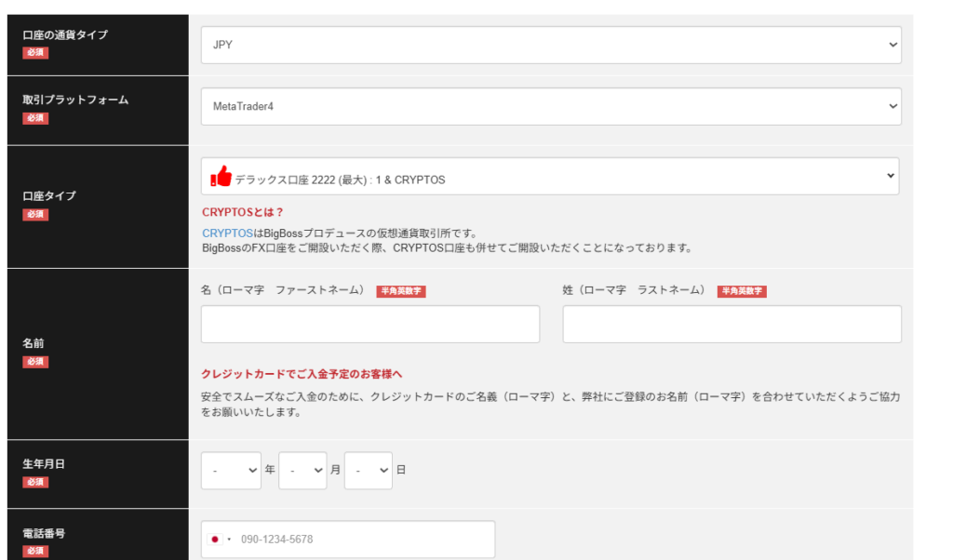Viewport: 953px width, 560px height.
Task: Click the クレジットカードでご入金予定のお客様へ heading
Action: point(302,374)
